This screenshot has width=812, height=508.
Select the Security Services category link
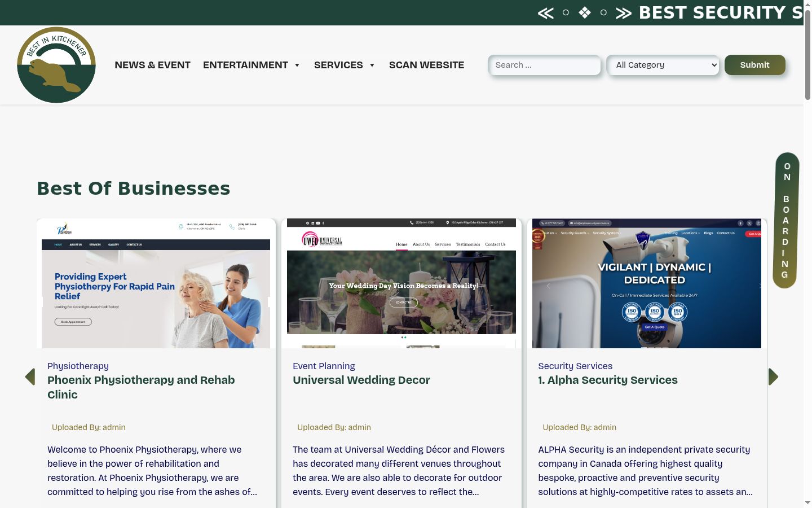pyautogui.click(x=575, y=366)
